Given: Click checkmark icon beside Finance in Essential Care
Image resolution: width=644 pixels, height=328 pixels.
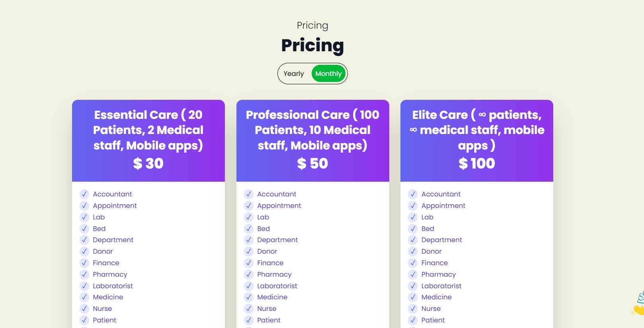Looking at the screenshot, I should (x=84, y=263).
